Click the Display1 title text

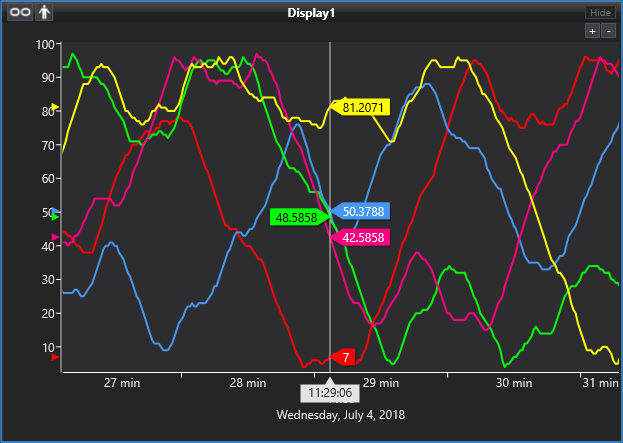click(x=312, y=13)
